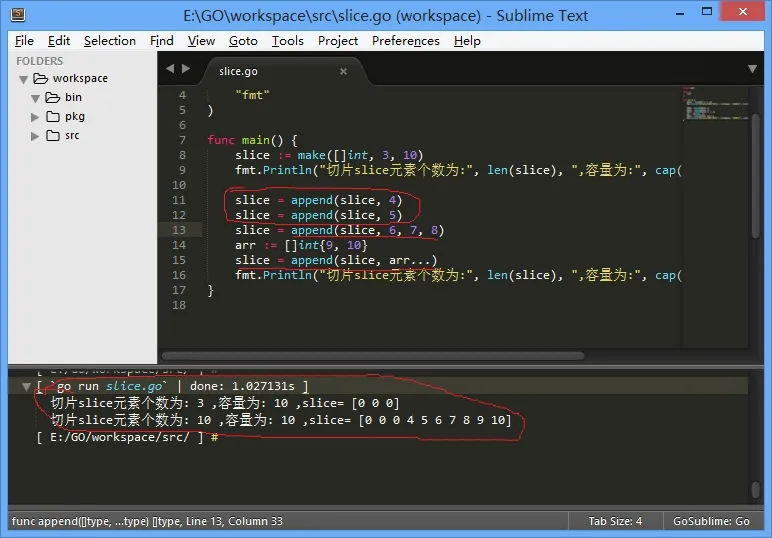
Task: Click GoSublime: Go syntax selector
Action: pos(711,521)
